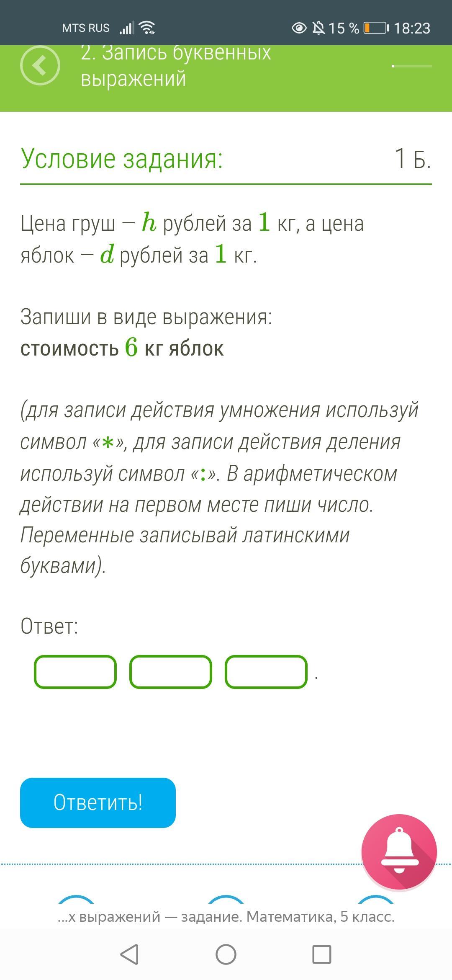Tap the eye comfort status icon
The image size is (452, 980).
[x=299, y=28]
